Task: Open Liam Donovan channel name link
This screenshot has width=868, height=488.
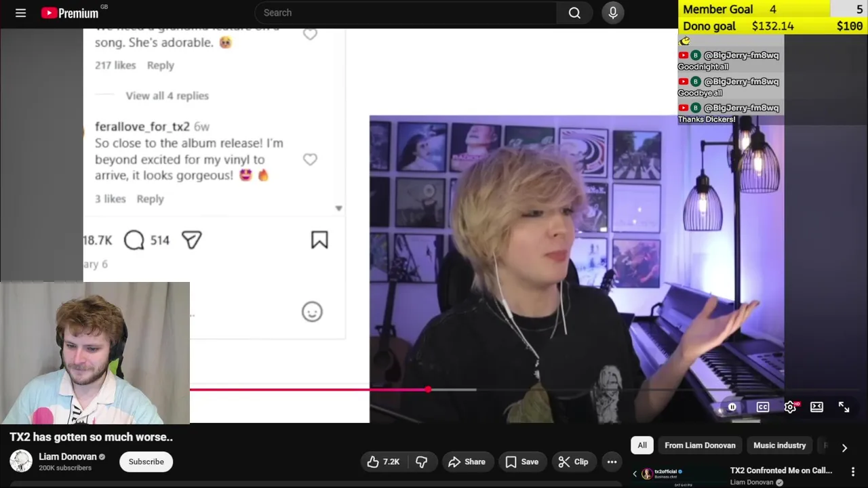Action: coord(68,456)
